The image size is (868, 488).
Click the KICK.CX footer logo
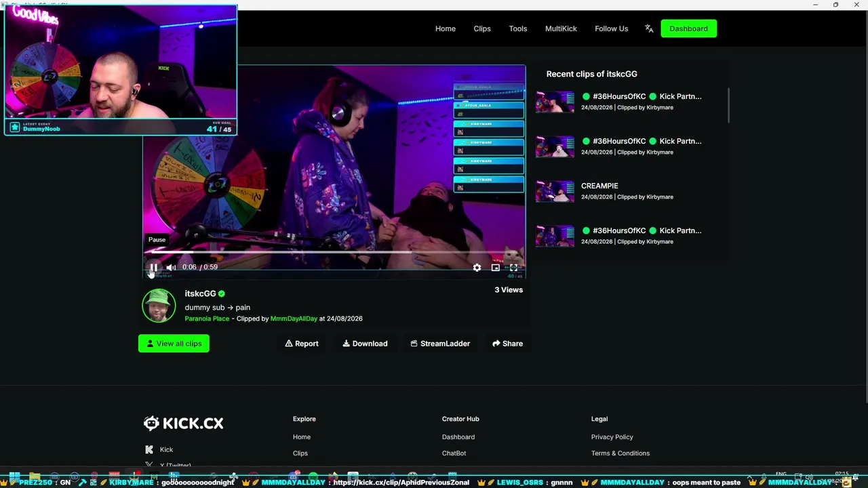[x=183, y=423]
